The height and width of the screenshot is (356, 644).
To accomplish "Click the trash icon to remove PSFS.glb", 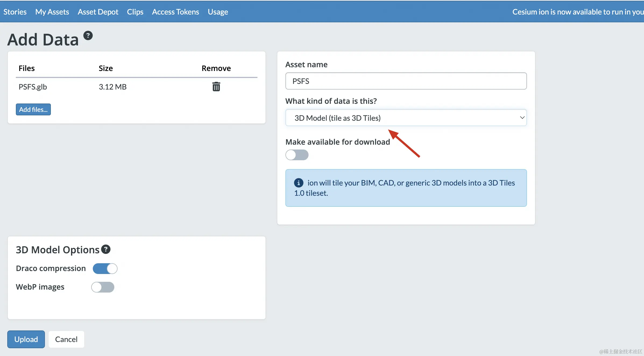I will click(x=216, y=87).
